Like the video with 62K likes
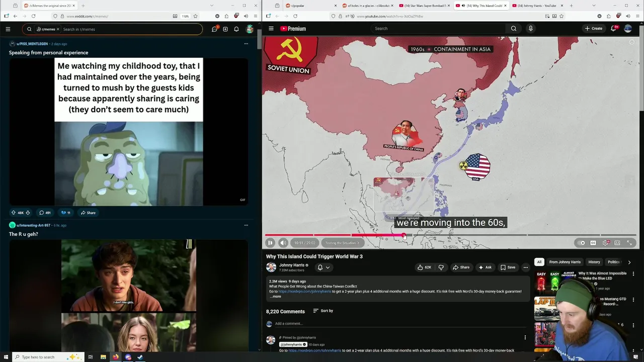Image resolution: width=644 pixels, height=362 pixels. click(424, 267)
